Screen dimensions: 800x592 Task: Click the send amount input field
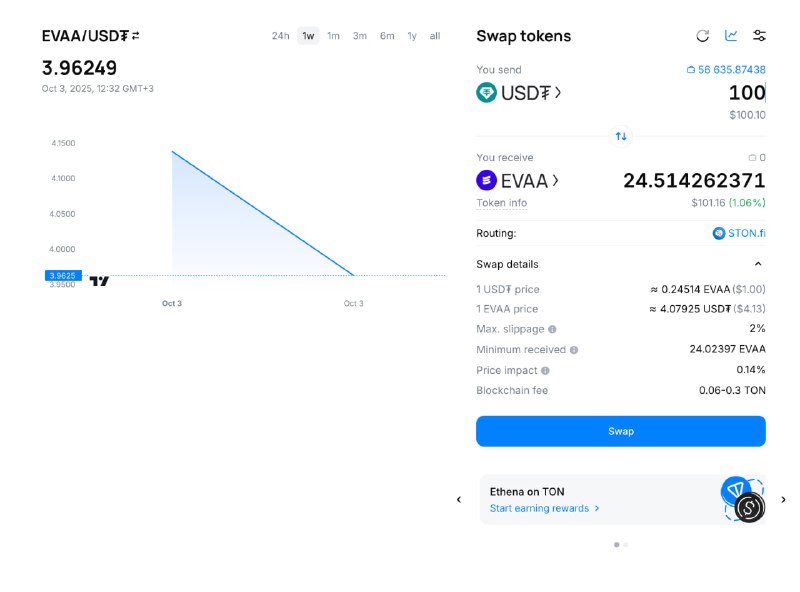click(x=700, y=93)
